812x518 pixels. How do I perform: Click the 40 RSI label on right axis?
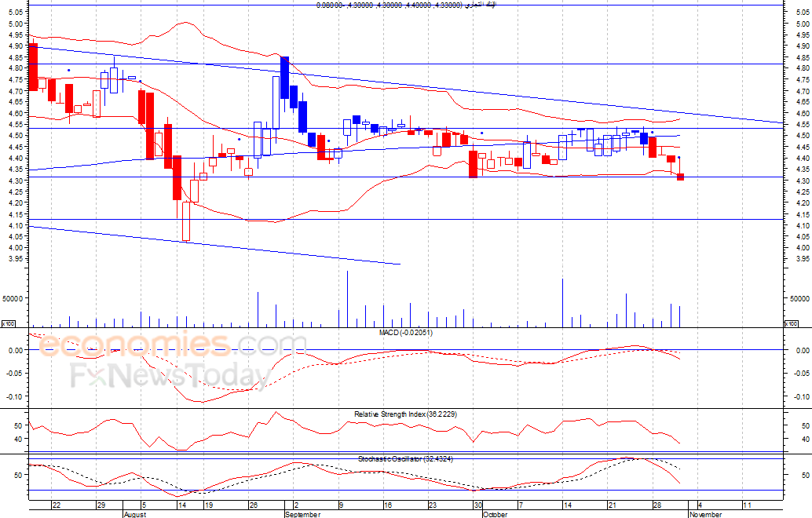click(x=805, y=440)
